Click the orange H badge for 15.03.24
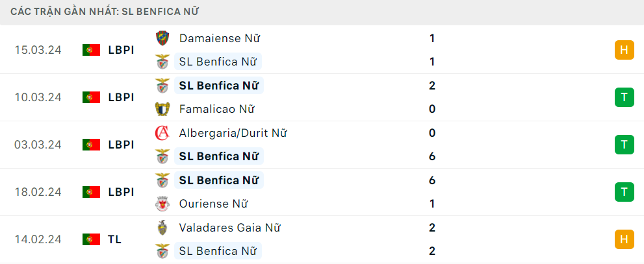This screenshot has height=264, width=644. point(625,50)
